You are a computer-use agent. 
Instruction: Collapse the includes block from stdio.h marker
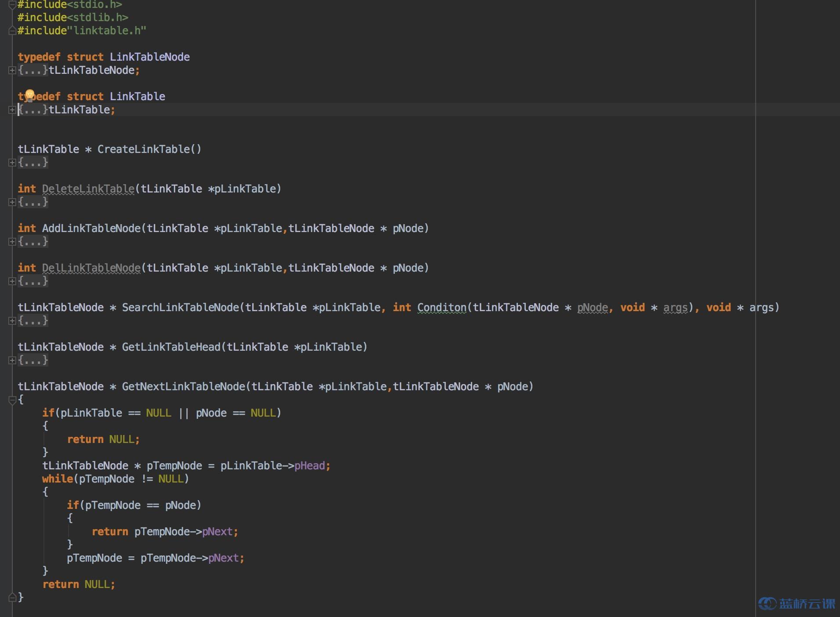[12, 5]
